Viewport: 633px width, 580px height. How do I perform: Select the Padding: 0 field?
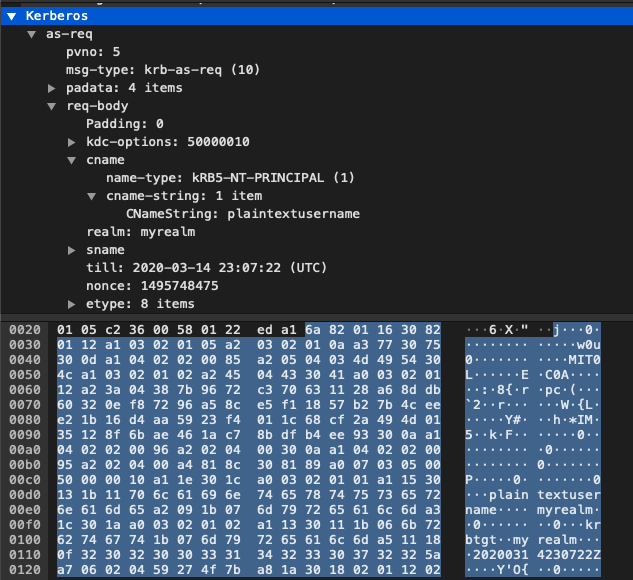pyautogui.click(x=124, y=124)
